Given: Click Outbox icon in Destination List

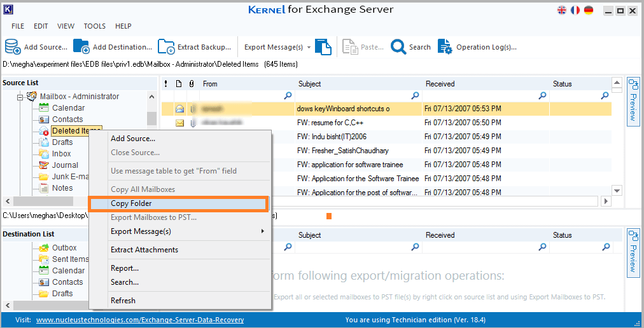Looking at the screenshot, I should (x=44, y=248).
